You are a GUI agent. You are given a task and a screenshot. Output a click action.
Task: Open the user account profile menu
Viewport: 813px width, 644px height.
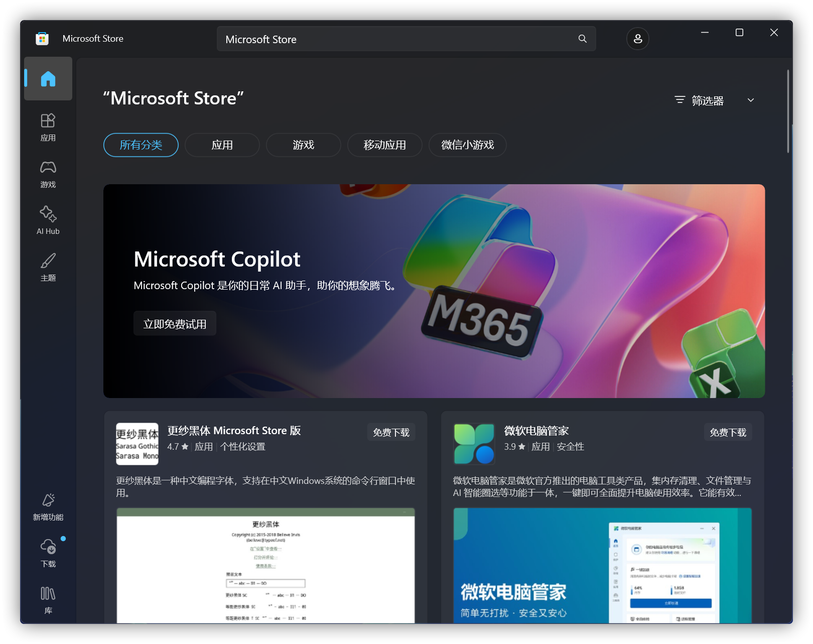point(638,39)
